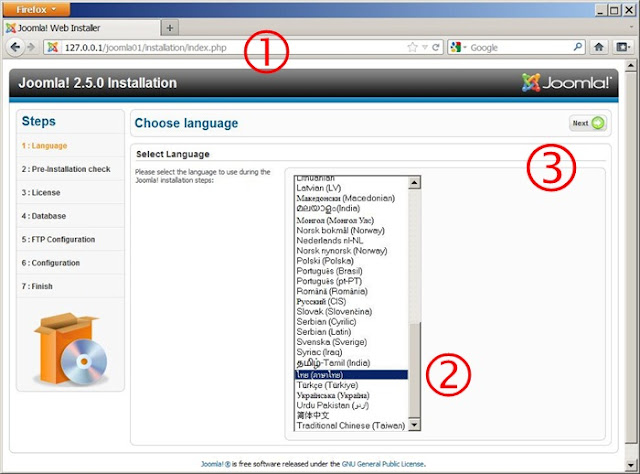Select Latvian (LV) in language list
The image size is (640, 474).
pos(351,188)
